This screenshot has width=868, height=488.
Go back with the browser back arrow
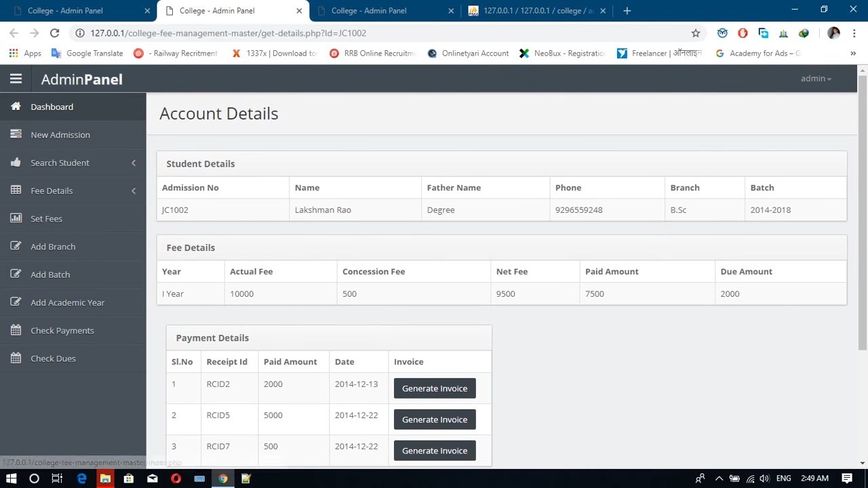click(x=14, y=33)
